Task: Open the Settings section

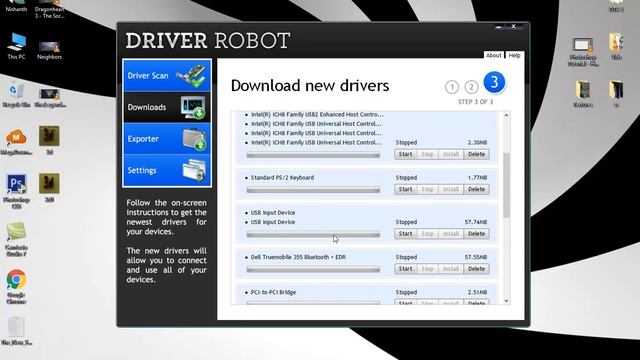Action: tap(167, 170)
